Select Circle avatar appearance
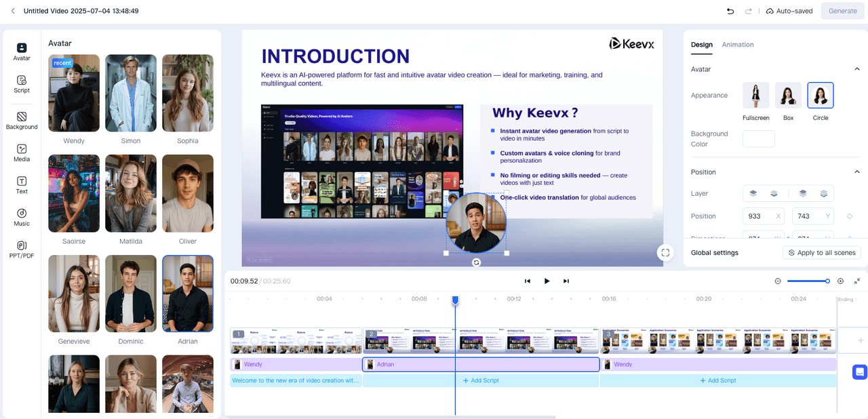Viewport: 868px width, 419px height. pyautogui.click(x=821, y=96)
